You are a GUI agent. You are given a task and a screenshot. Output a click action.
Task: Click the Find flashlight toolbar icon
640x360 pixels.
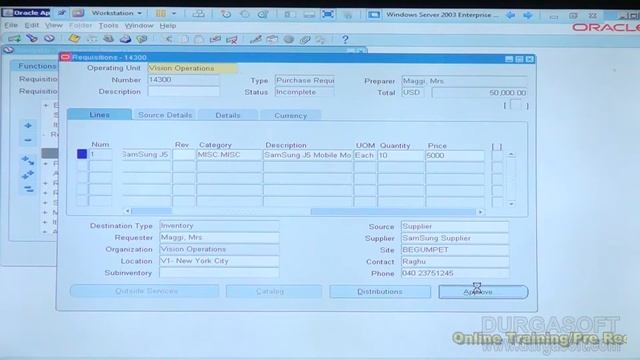coord(32,39)
